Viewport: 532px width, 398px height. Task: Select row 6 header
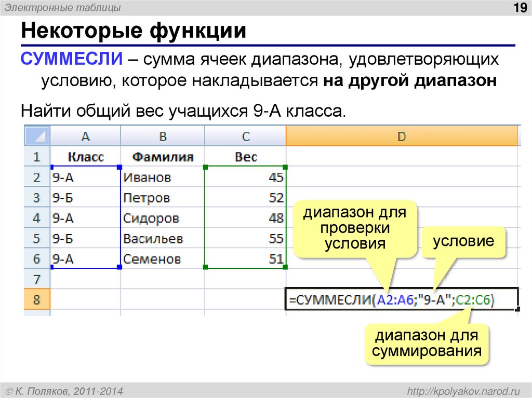(x=37, y=258)
